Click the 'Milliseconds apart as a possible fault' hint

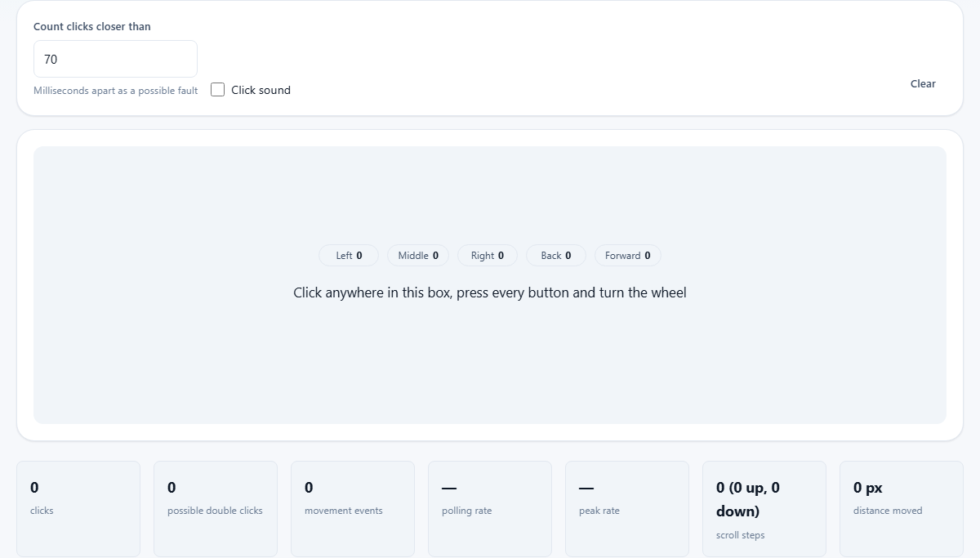[116, 91]
